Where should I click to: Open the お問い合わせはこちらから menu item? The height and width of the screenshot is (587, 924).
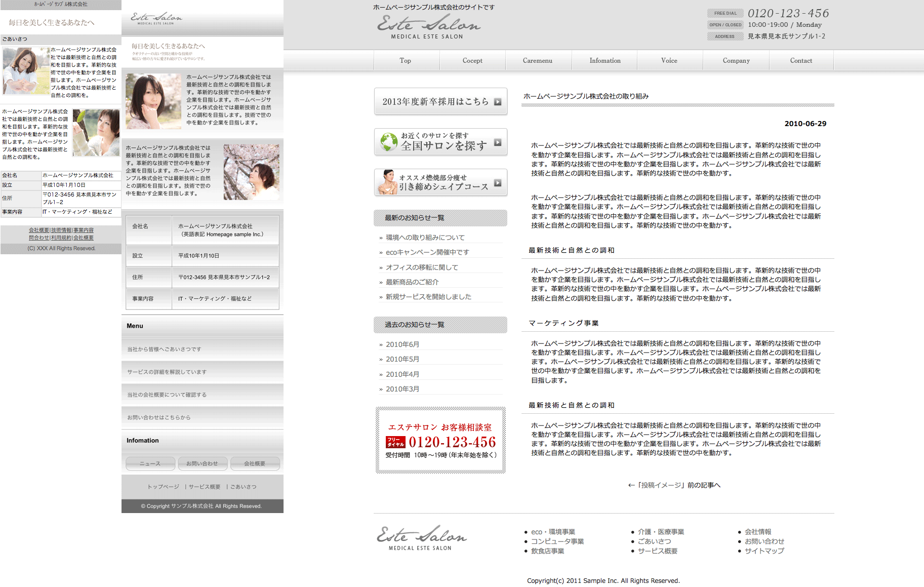click(x=159, y=417)
